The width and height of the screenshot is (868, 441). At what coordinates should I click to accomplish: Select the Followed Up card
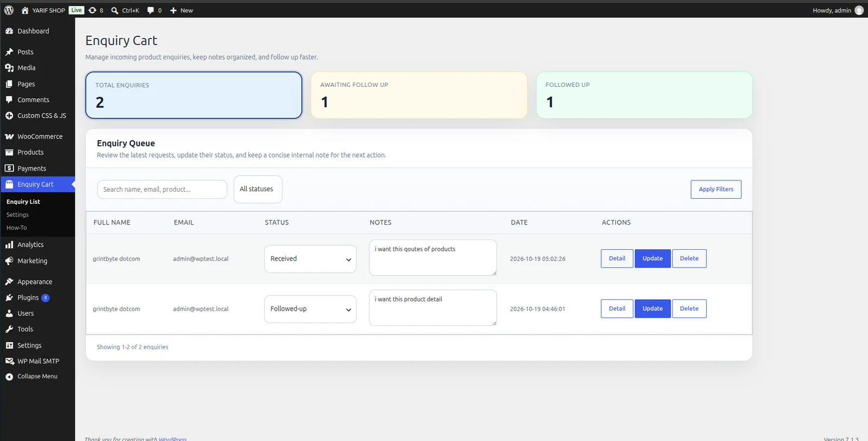tap(644, 95)
